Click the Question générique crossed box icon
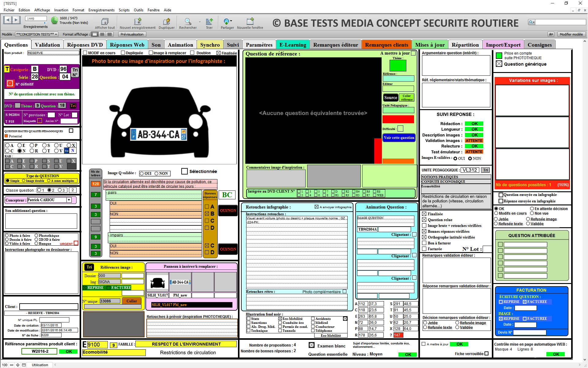Viewport: 588px width, 368px height. [x=499, y=64]
